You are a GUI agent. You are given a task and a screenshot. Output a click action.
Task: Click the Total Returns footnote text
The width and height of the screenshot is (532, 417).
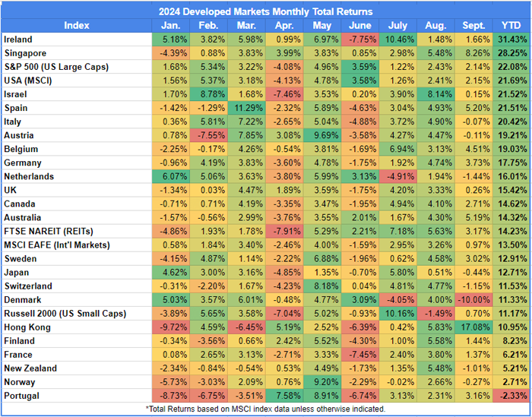(x=265, y=409)
